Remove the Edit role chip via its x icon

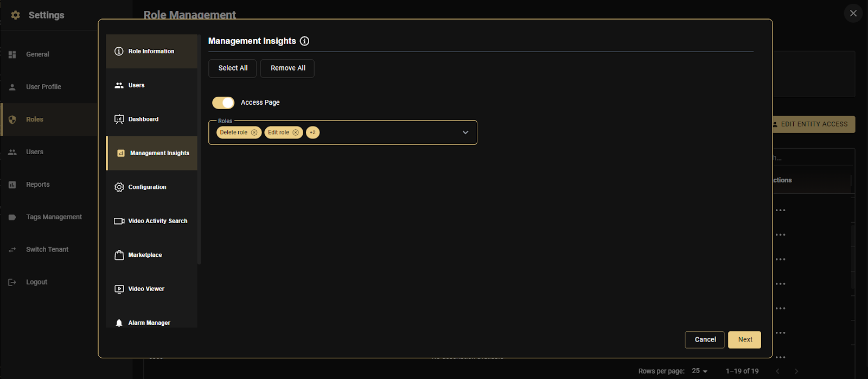coord(296,132)
